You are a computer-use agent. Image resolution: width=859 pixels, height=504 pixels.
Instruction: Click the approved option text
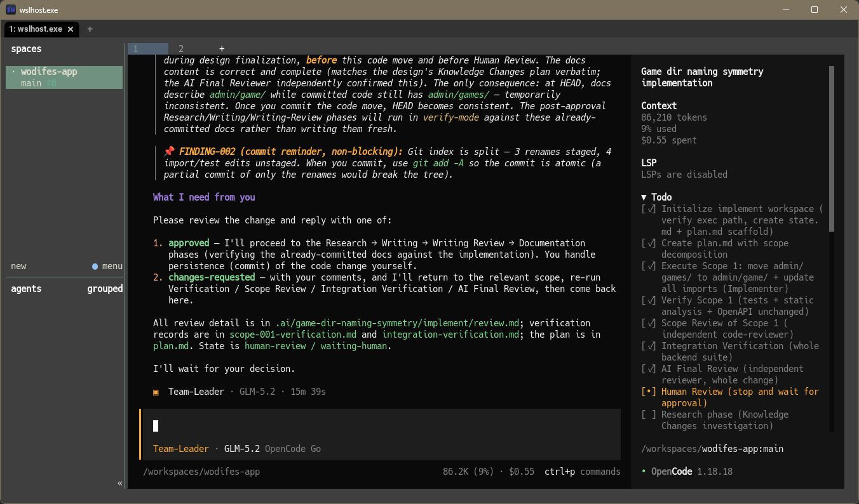pyautogui.click(x=189, y=243)
